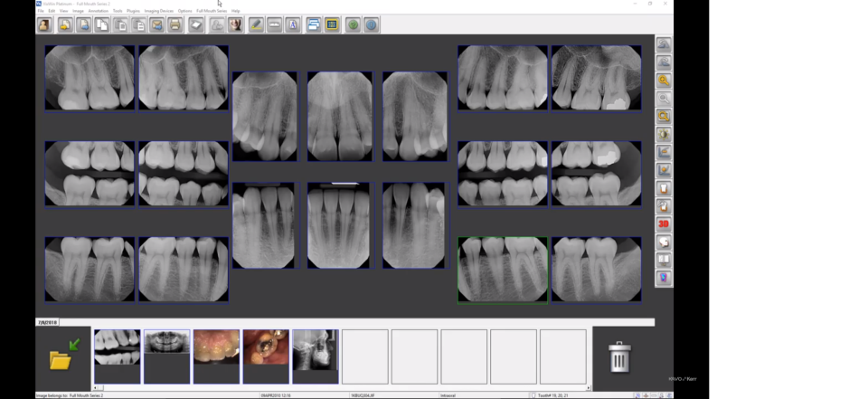Click the trash can delete icon

pos(619,357)
